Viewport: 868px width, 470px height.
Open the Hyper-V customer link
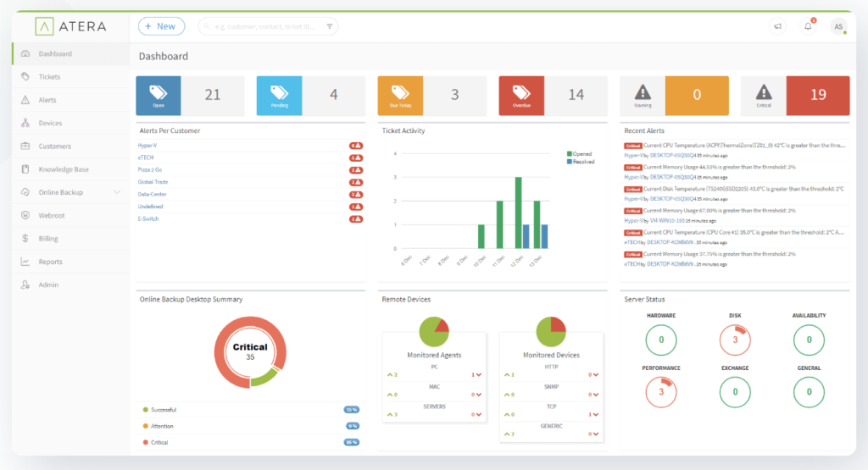[x=147, y=146]
